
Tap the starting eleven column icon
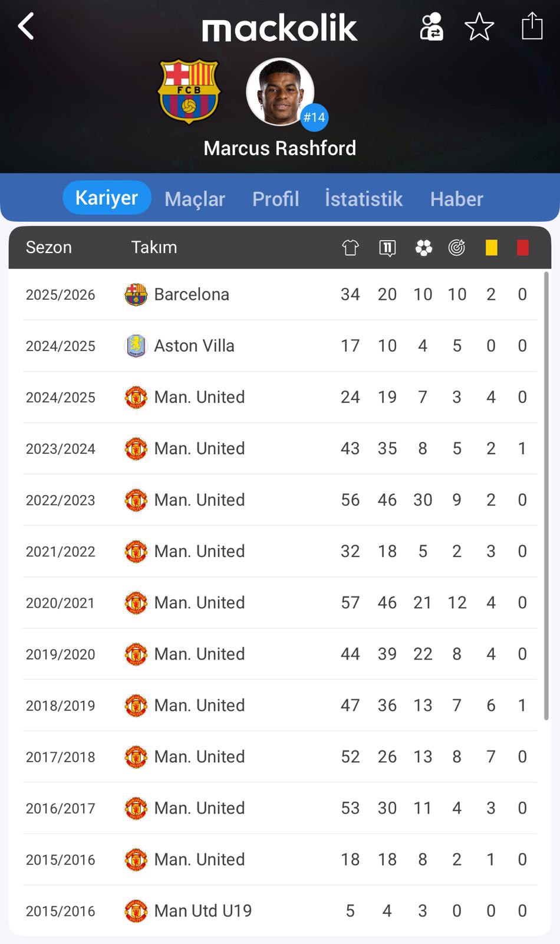pos(387,248)
